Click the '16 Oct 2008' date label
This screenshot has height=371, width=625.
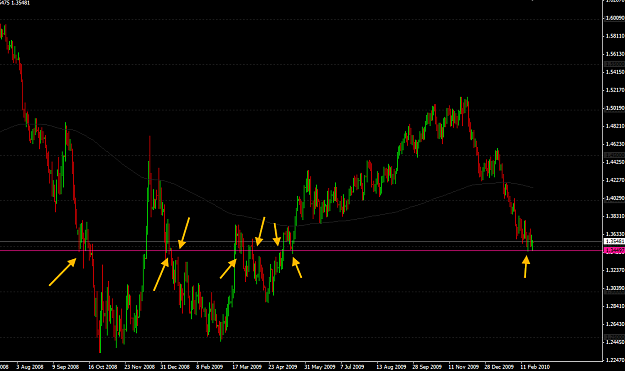click(x=102, y=367)
